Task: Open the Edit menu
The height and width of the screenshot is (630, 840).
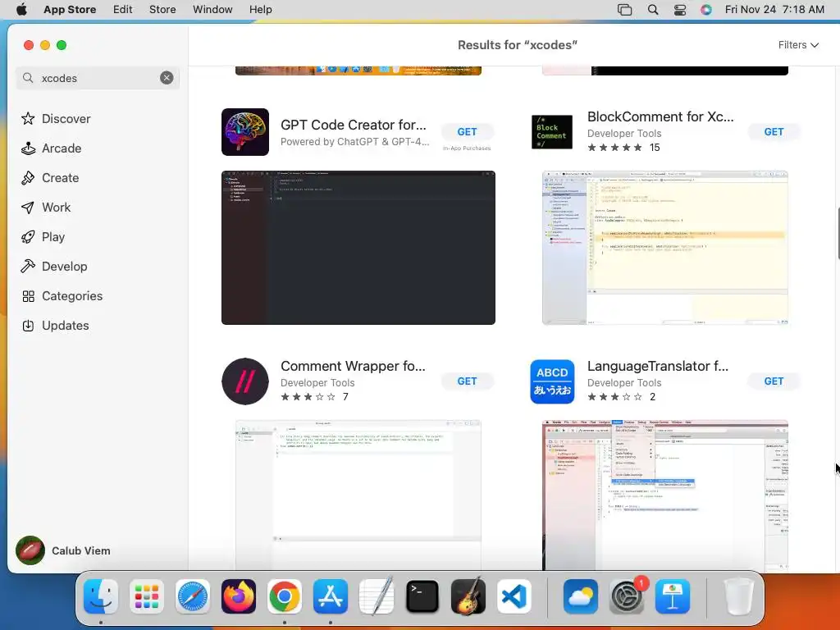Action: (123, 10)
